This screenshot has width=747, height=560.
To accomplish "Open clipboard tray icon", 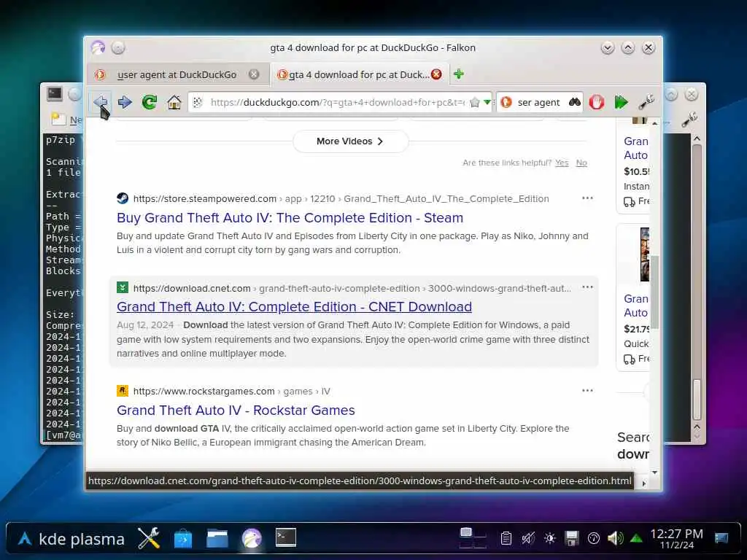I will tap(506, 539).
